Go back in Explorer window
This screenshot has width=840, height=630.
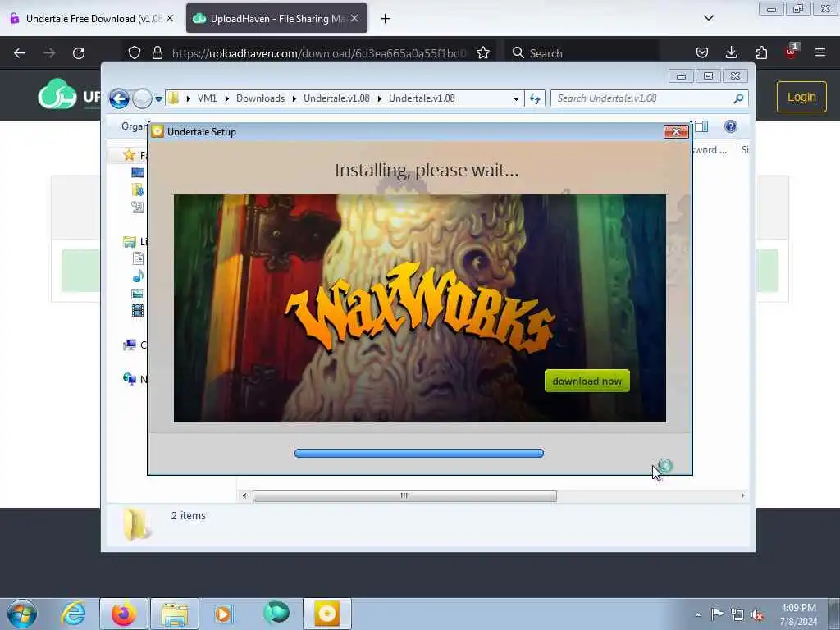(119, 98)
